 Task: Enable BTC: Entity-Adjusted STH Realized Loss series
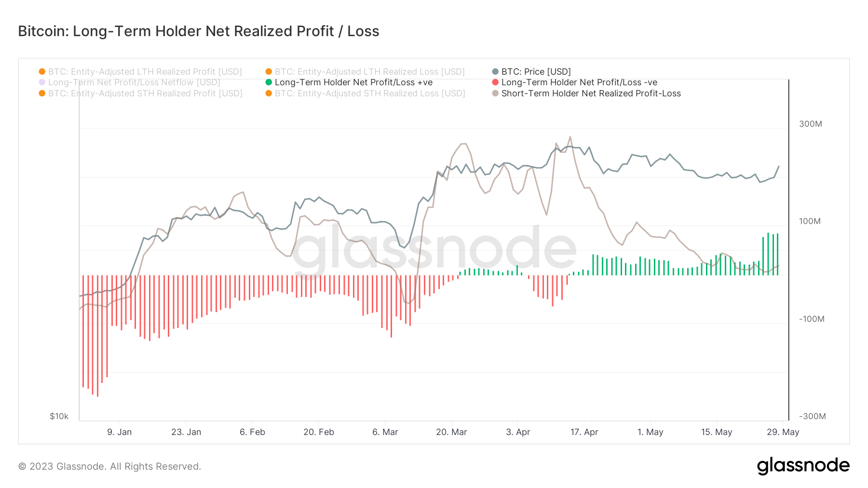click(366, 93)
